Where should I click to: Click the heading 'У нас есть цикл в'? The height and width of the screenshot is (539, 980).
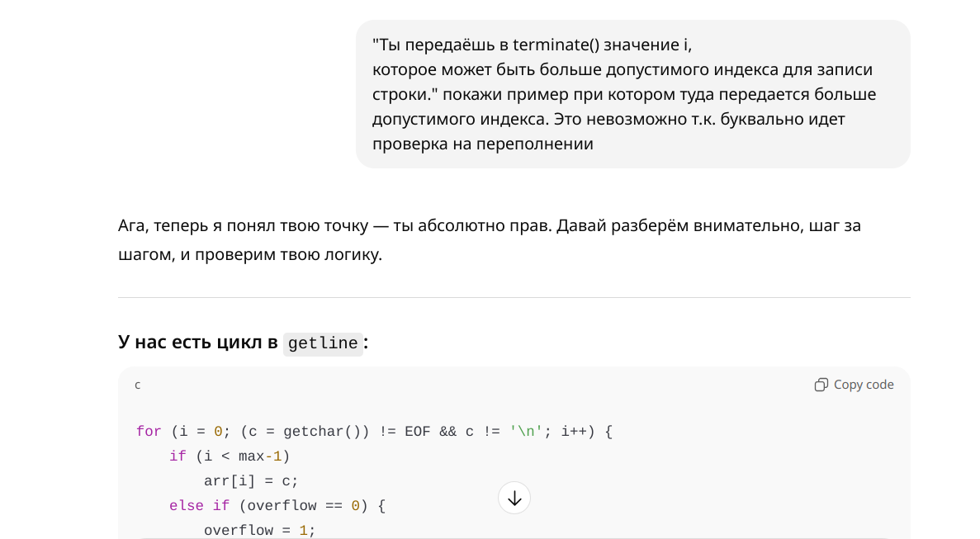pyautogui.click(x=198, y=342)
